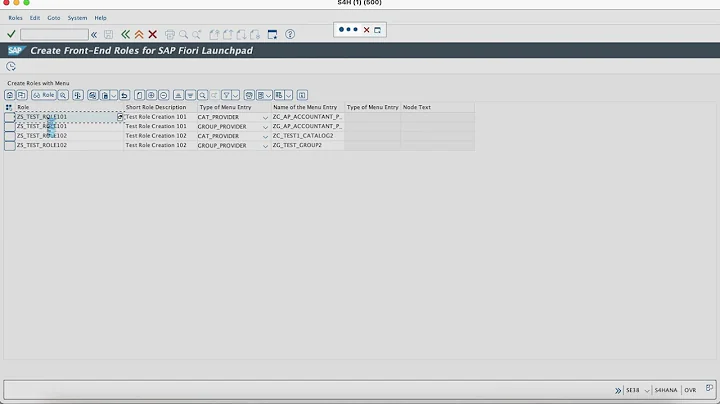Click the Create New Session window icon
Screen dimensions: 720x404
(x=272, y=34)
